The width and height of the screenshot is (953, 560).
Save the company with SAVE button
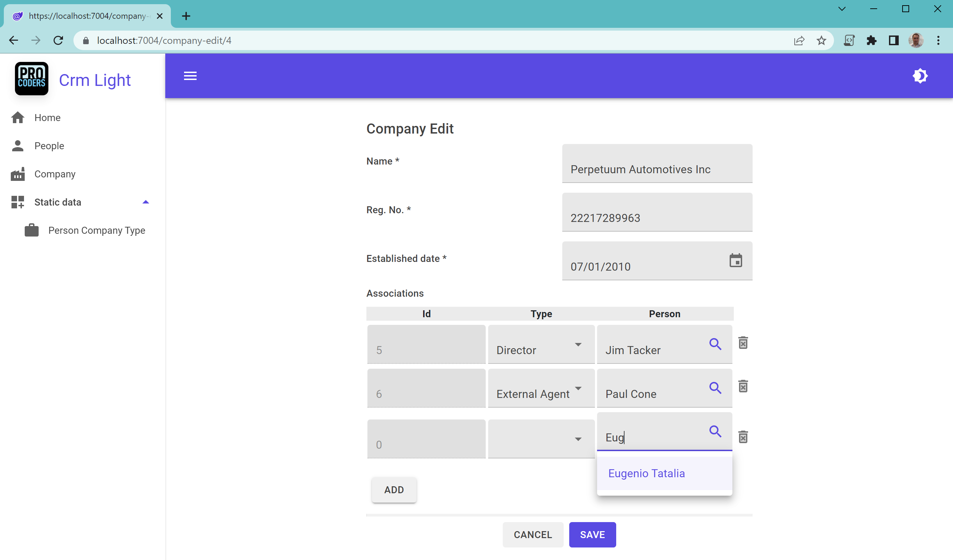(x=592, y=535)
